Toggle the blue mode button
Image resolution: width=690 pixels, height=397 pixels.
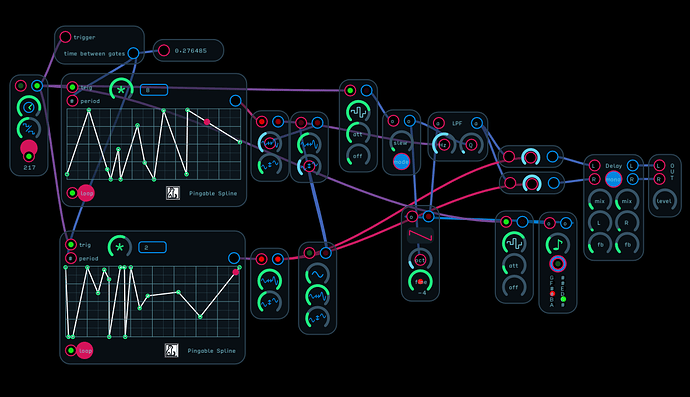[x=401, y=162]
